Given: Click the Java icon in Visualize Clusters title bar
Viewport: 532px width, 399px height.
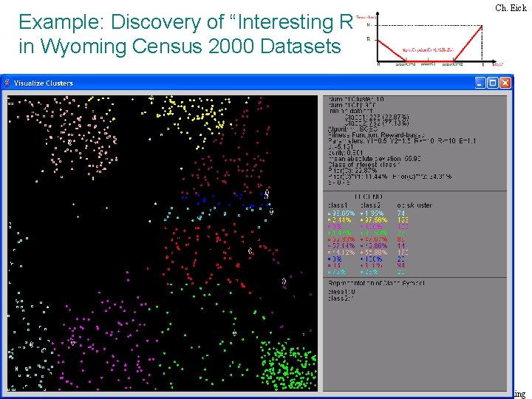Looking at the screenshot, I should [x=7, y=83].
